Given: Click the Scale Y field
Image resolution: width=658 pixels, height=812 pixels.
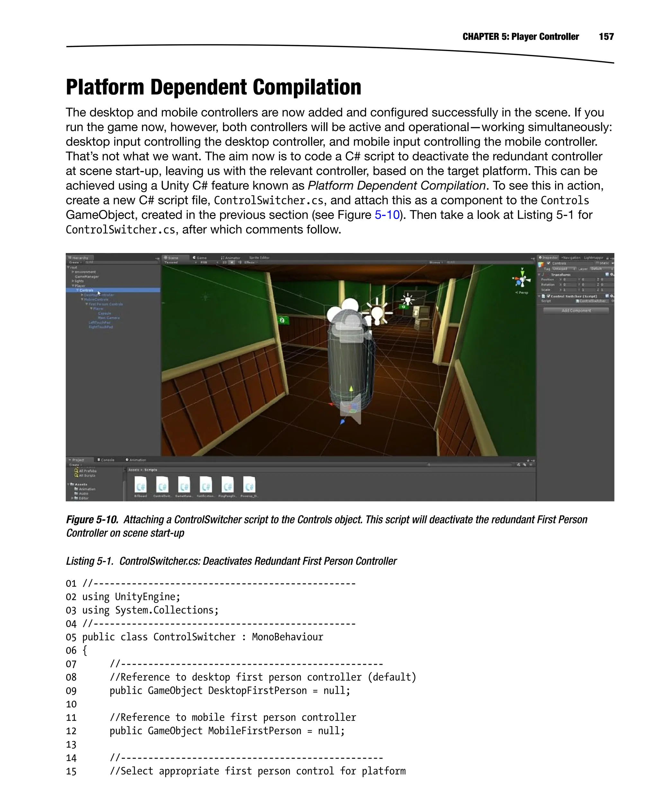Looking at the screenshot, I should pos(589,290).
